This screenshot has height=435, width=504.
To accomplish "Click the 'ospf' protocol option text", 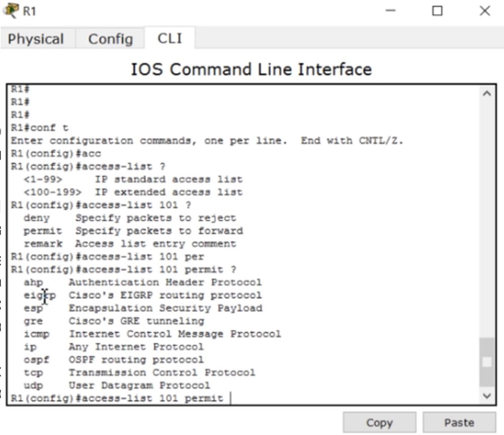I will (36, 360).
